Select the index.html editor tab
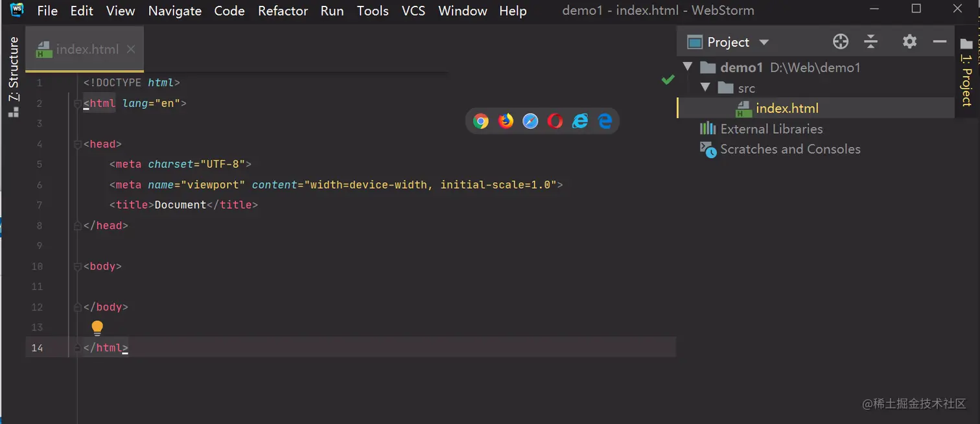980x424 pixels. click(84, 49)
